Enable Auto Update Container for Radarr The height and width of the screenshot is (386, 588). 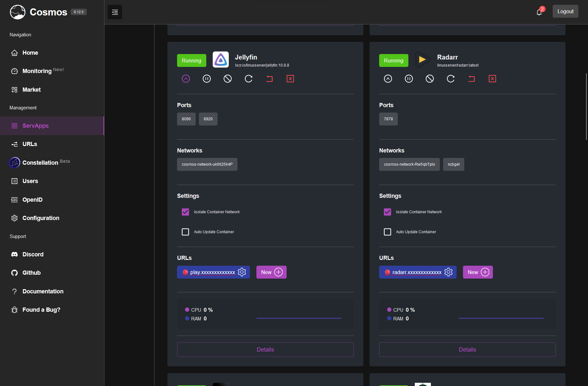(x=388, y=232)
